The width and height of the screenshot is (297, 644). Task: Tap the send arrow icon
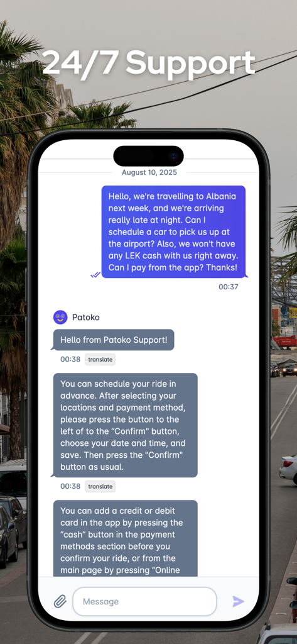click(x=238, y=602)
